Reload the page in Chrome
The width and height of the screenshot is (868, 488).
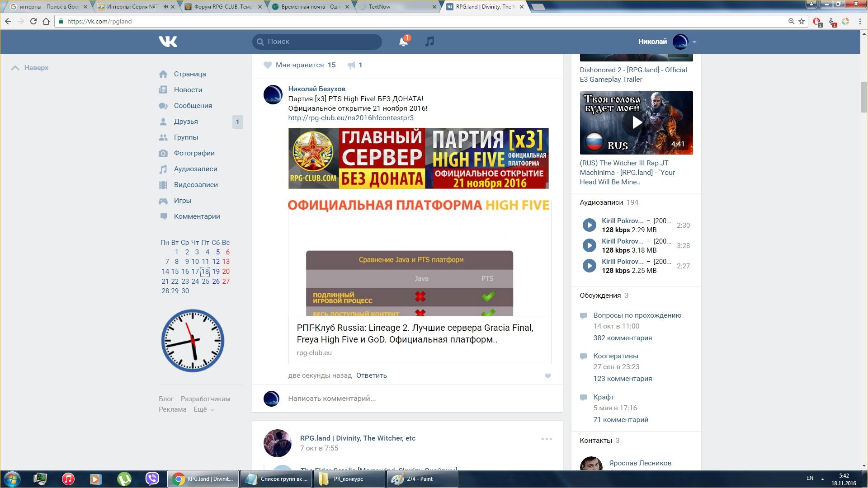coord(33,21)
